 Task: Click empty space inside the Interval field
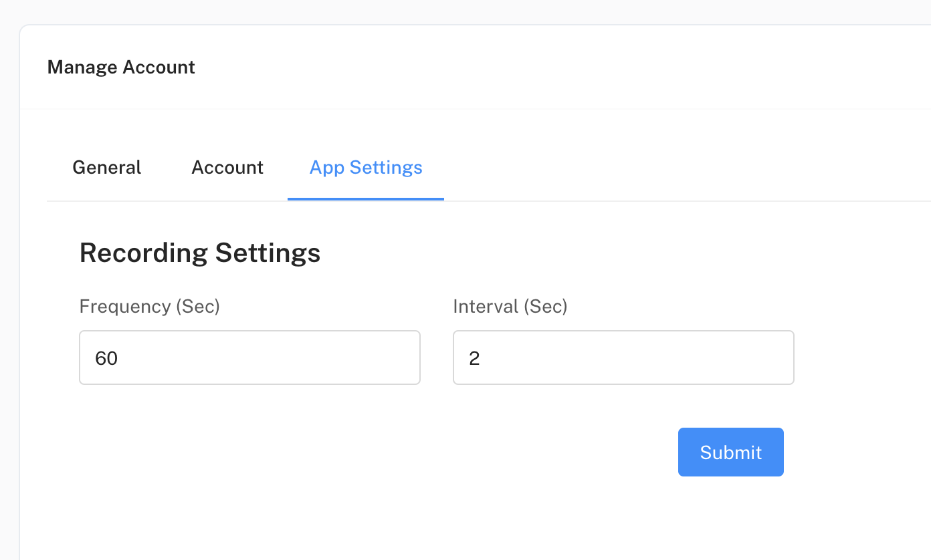point(669,358)
